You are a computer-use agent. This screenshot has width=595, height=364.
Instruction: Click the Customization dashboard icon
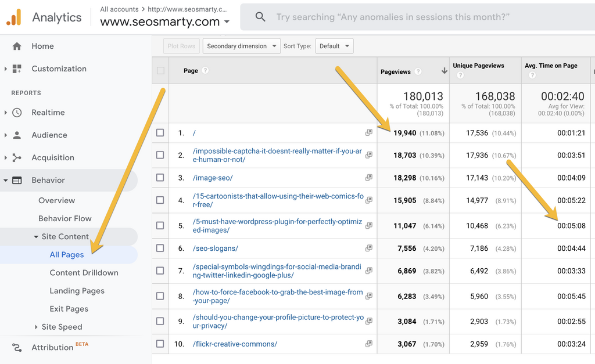pyautogui.click(x=17, y=69)
